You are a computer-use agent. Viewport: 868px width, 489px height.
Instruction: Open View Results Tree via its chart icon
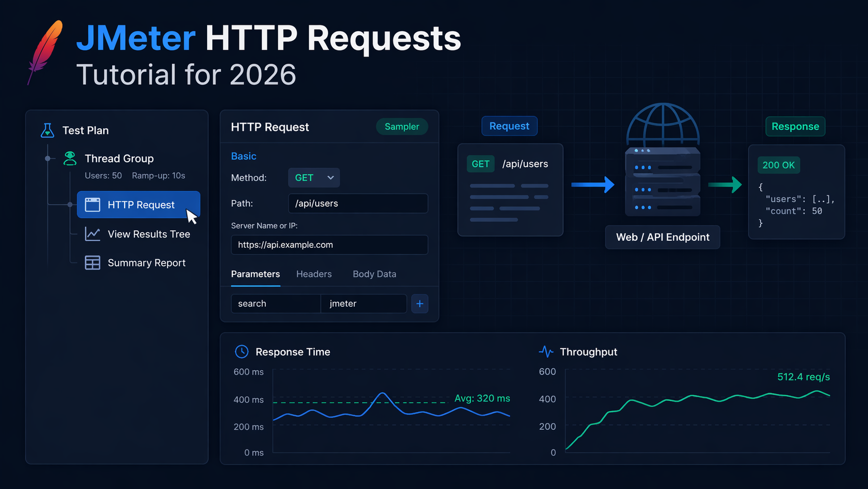click(92, 234)
